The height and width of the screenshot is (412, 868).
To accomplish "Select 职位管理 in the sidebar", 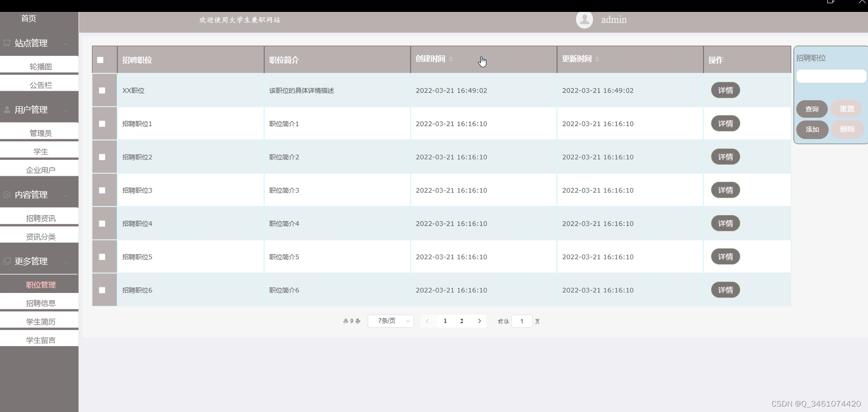I will pyautogui.click(x=40, y=285).
